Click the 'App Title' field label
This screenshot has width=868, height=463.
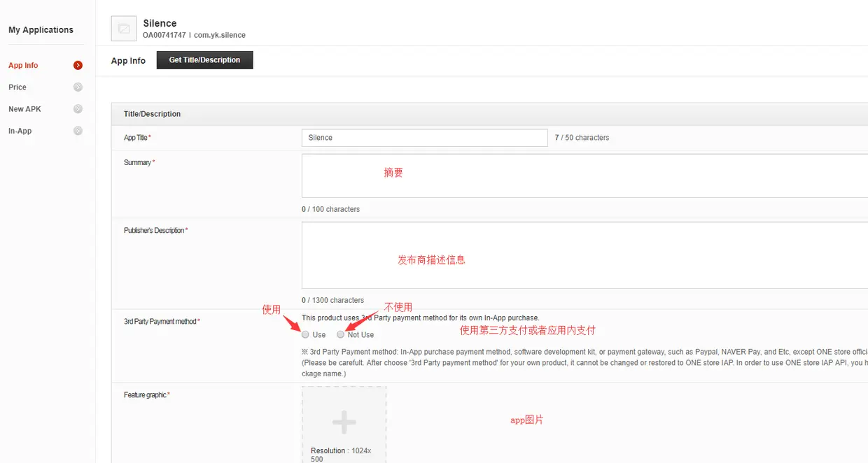[x=136, y=138]
